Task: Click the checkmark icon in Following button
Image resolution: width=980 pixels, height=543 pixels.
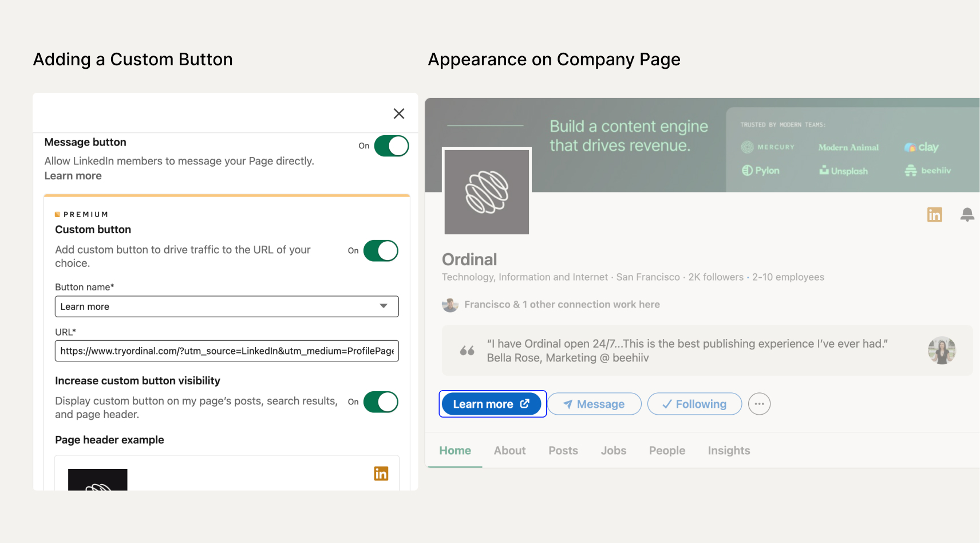Action: point(666,404)
